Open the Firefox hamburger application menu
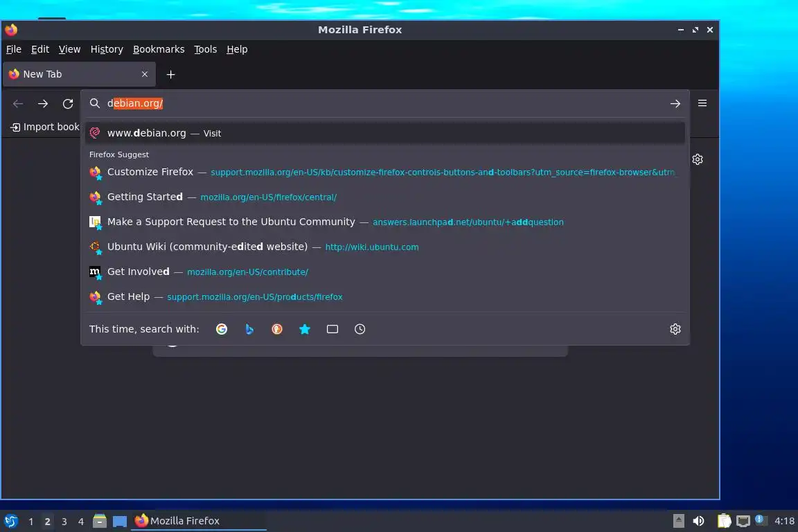This screenshot has width=798, height=532. (x=702, y=103)
